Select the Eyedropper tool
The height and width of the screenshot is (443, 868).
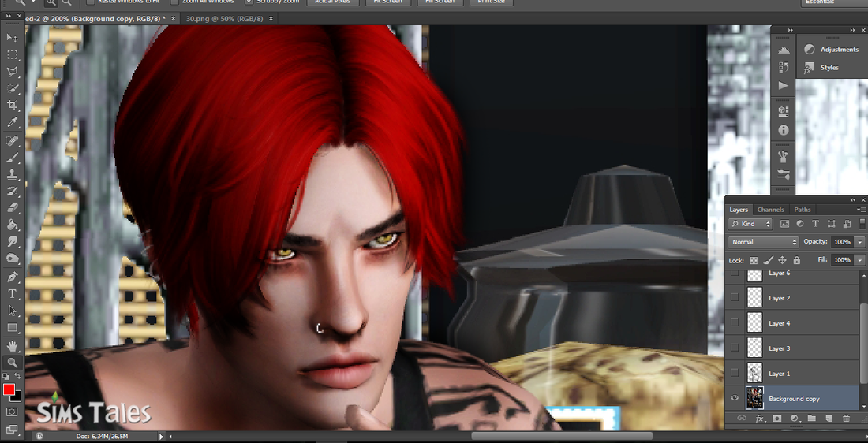[x=12, y=122]
